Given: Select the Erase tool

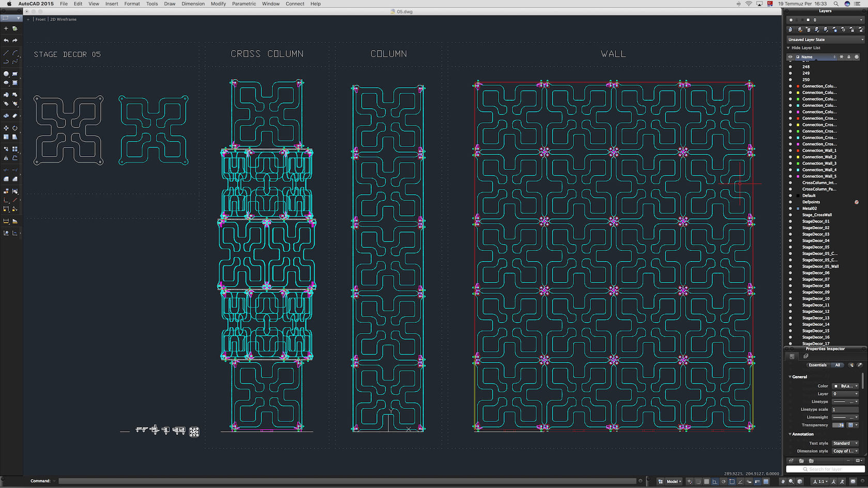Looking at the screenshot, I should [15, 116].
